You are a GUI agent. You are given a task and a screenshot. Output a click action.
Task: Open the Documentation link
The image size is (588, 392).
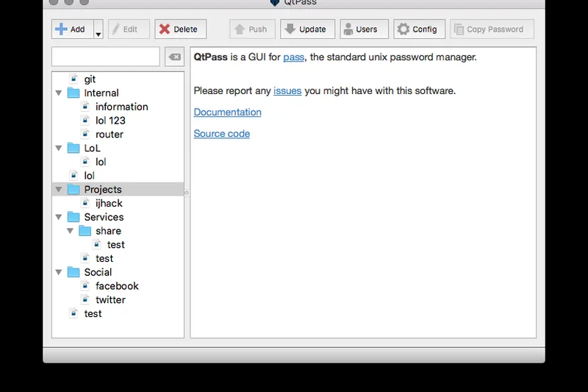(227, 113)
